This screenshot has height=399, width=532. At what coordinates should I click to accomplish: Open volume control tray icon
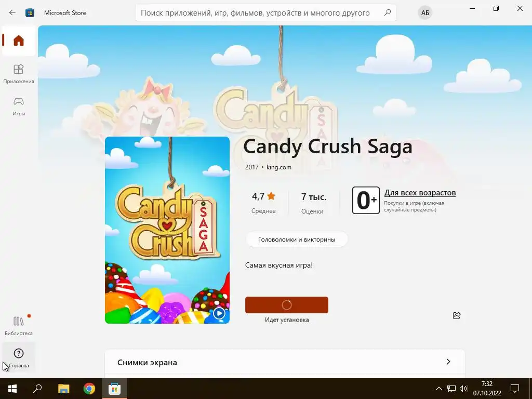(463, 389)
